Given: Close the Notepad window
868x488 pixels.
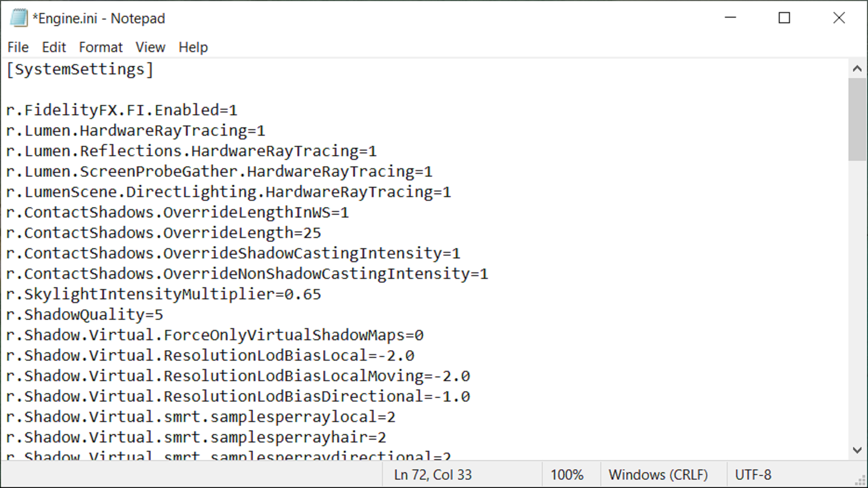Looking at the screenshot, I should [839, 18].
